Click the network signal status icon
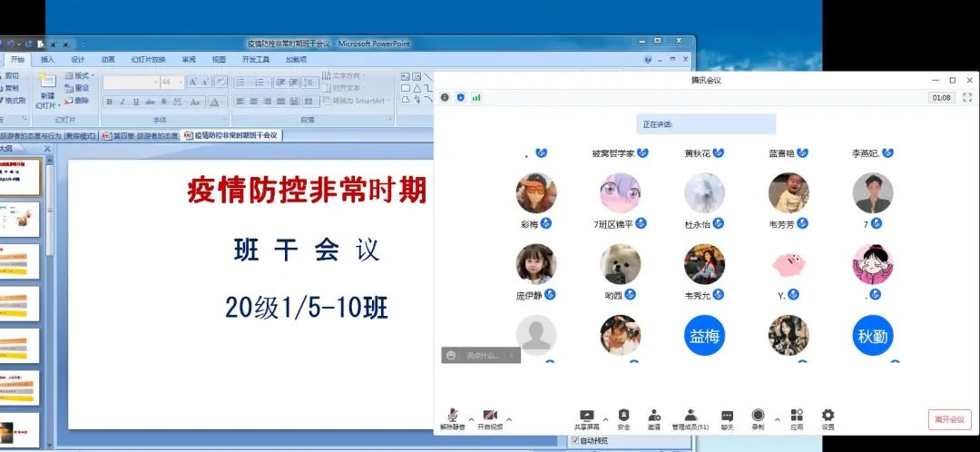Viewport: 980px width, 452px height. click(476, 97)
